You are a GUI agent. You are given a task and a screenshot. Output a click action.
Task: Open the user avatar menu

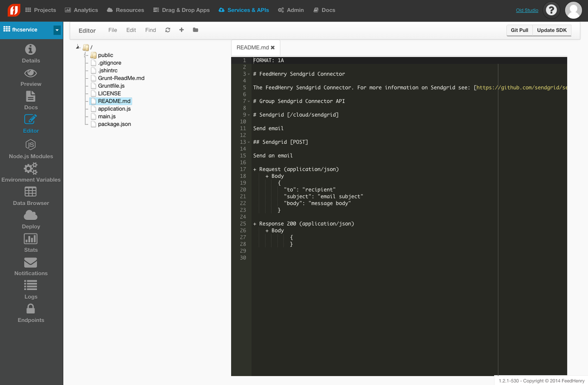point(573,10)
